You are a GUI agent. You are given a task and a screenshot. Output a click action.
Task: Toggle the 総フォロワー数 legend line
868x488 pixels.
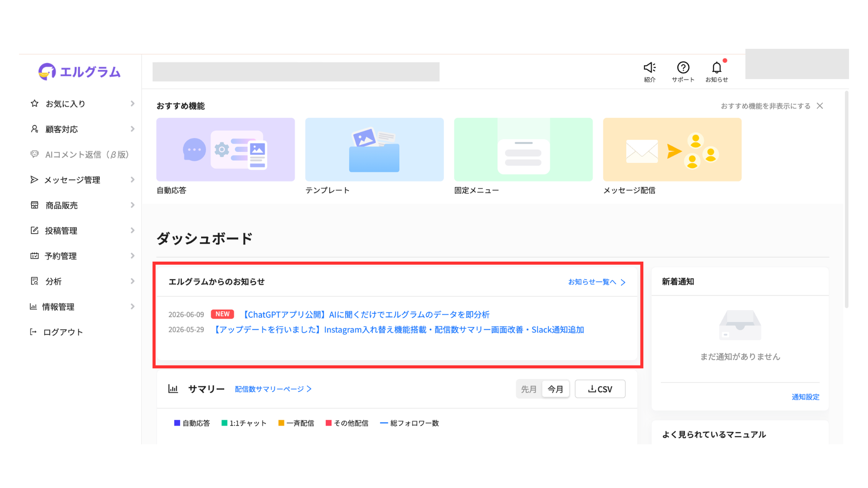(x=384, y=423)
